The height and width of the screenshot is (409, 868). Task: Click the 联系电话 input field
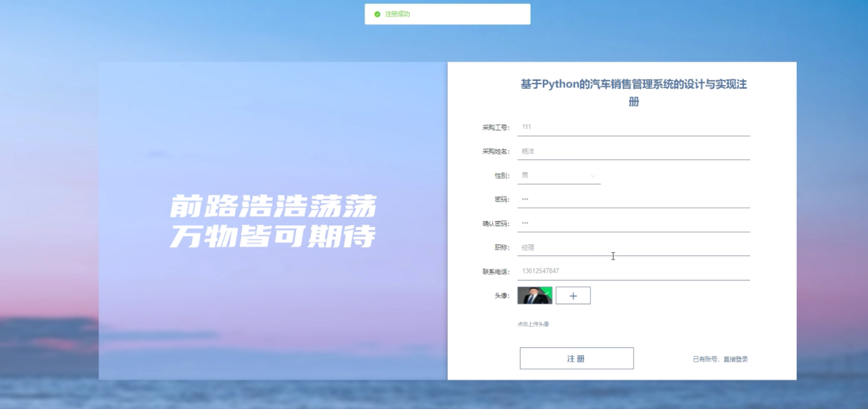coord(634,271)
